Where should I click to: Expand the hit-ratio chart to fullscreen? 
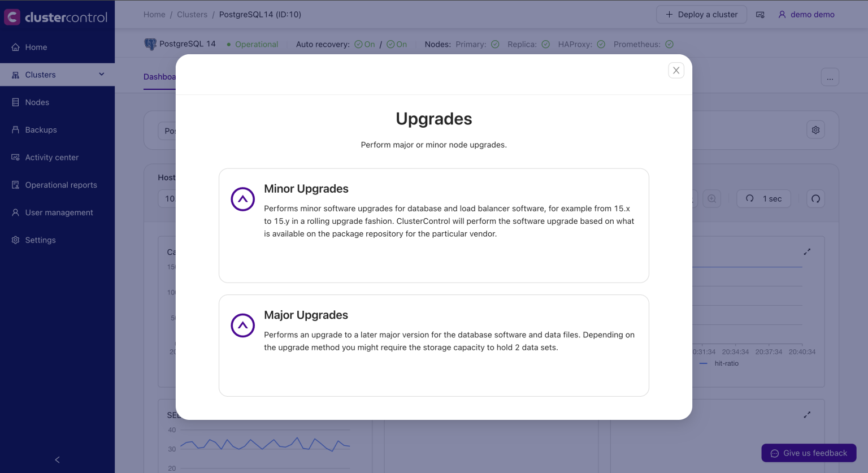click(x=807, y=252)
